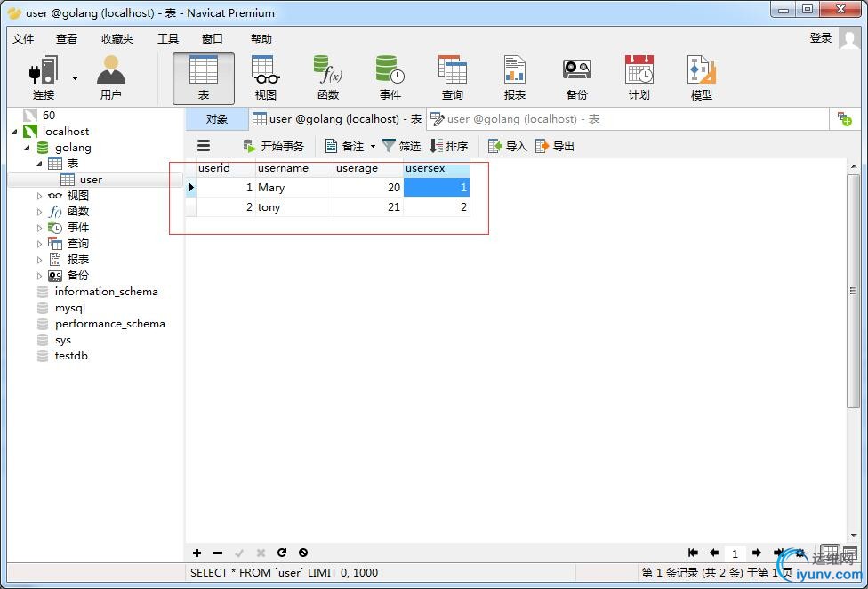Viewport: 868px width, 589px height.
Task: Open the 查询 (Query) objects
Action: pyautogui.click(x=453, y=78)
